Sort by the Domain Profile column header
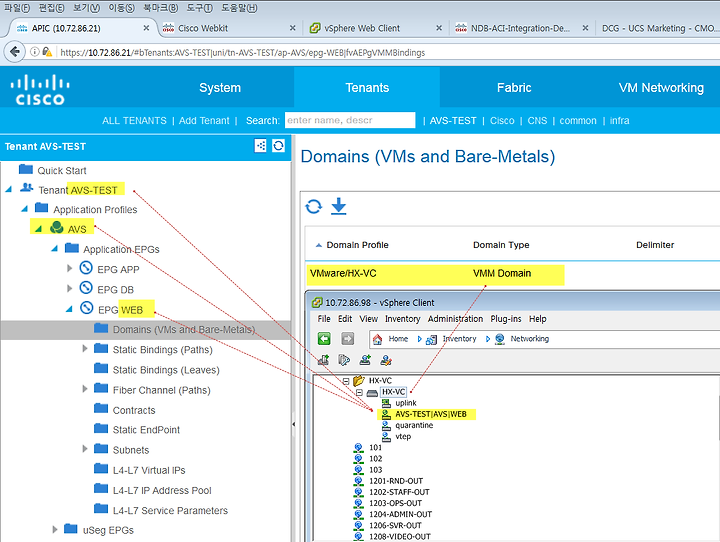 coord(357,245)
